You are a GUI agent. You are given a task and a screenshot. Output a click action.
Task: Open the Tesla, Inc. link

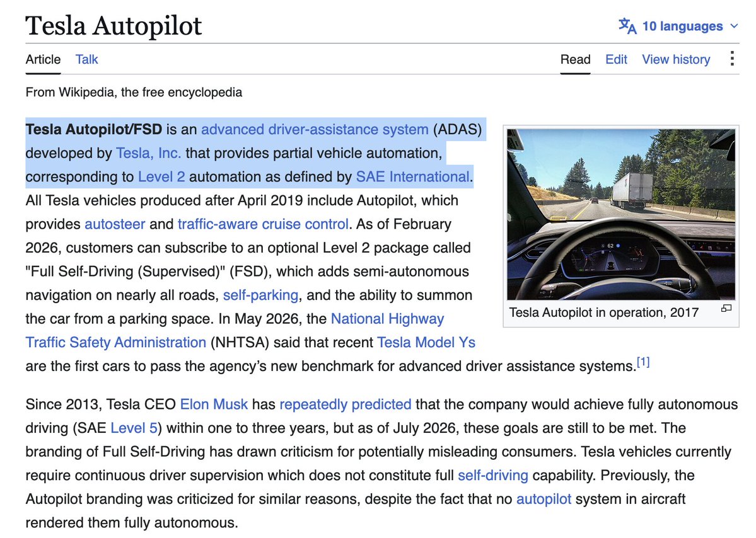click(149, 152)
